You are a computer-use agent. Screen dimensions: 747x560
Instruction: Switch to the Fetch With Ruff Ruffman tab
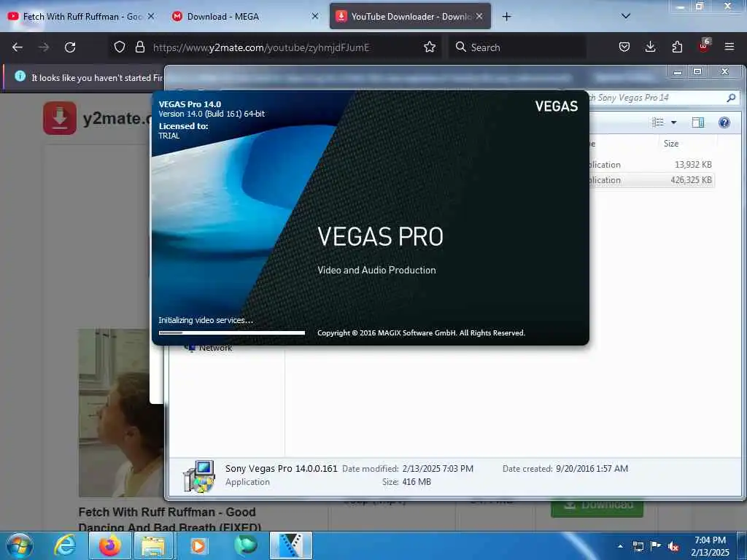tap(81, 17)
